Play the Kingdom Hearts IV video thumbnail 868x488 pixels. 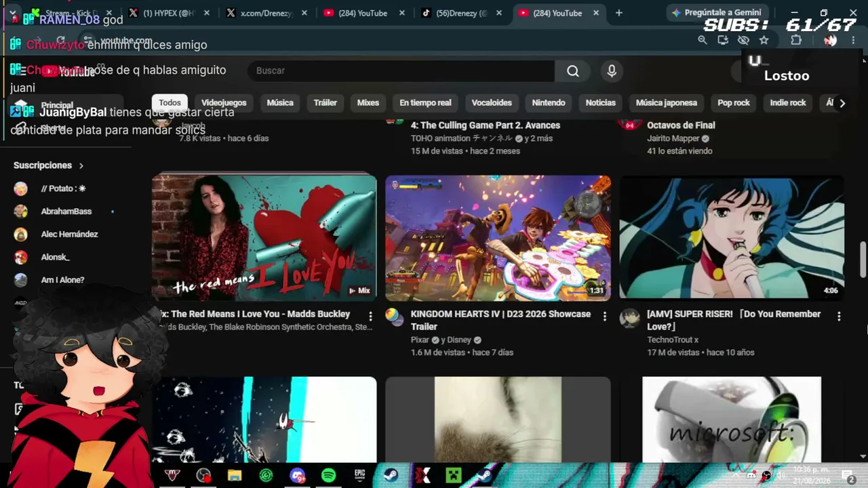click(x=498, y=238)
